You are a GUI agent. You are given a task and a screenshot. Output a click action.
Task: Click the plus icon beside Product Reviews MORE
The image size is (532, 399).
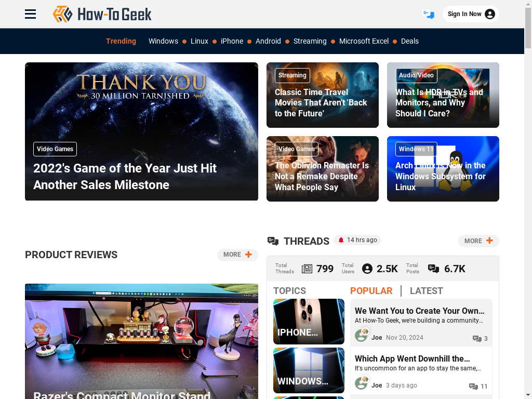(248, 255)
